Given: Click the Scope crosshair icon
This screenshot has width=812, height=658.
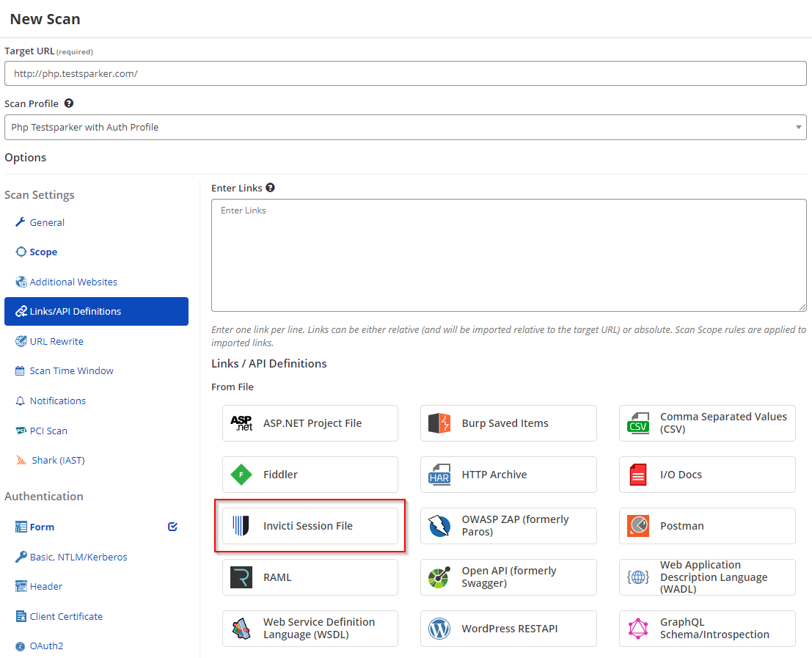Looking at the screenshot, I should 21,252.
